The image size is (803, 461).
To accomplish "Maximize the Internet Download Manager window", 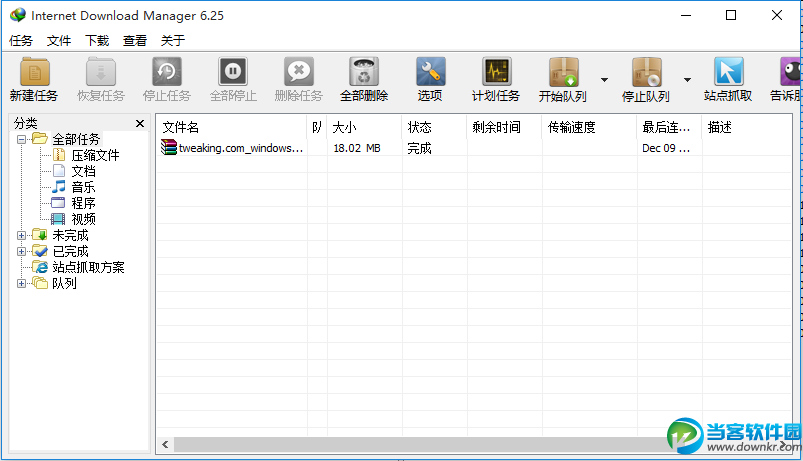I will click(x=731, y=15).
